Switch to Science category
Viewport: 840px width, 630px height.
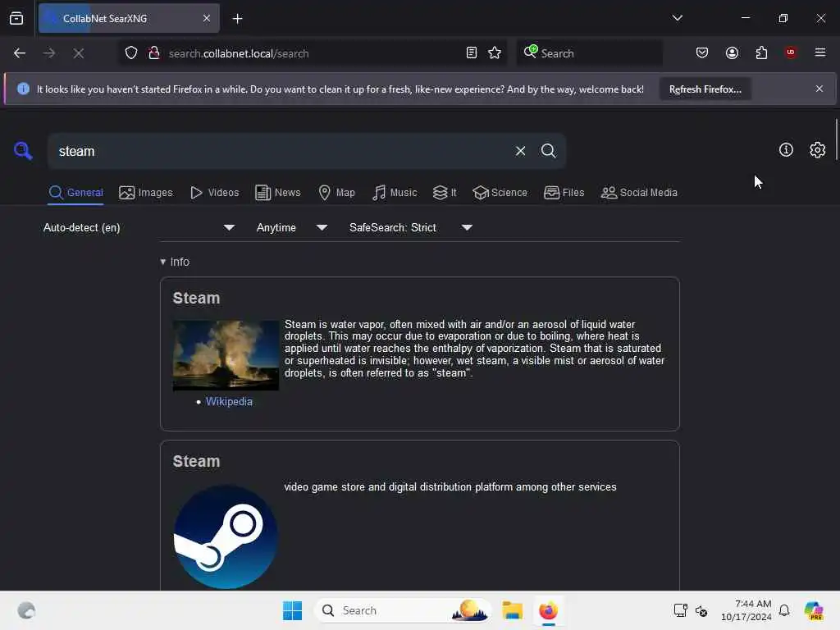tap(500, 192)
